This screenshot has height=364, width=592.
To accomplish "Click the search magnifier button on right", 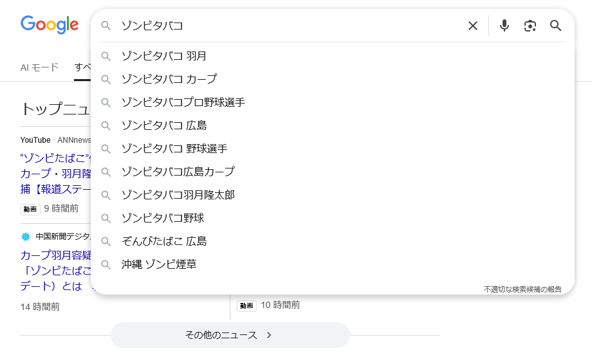I will pyautogui.click(x=556, y=26).
